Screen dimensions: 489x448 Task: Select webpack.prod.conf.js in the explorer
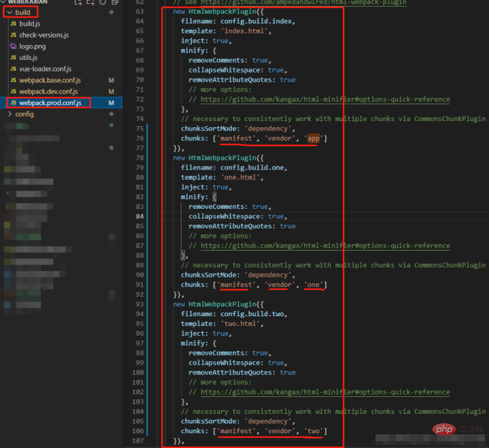(x=50, y=103)
